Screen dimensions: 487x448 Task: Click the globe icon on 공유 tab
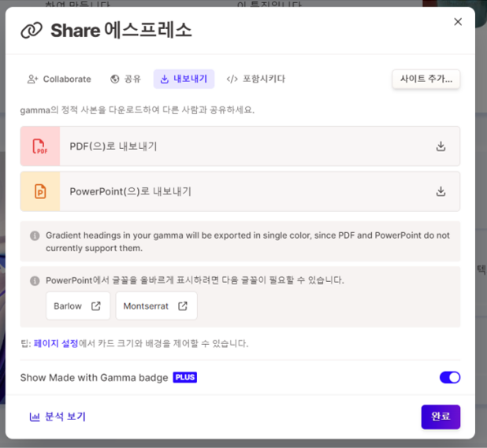(114, 79)
